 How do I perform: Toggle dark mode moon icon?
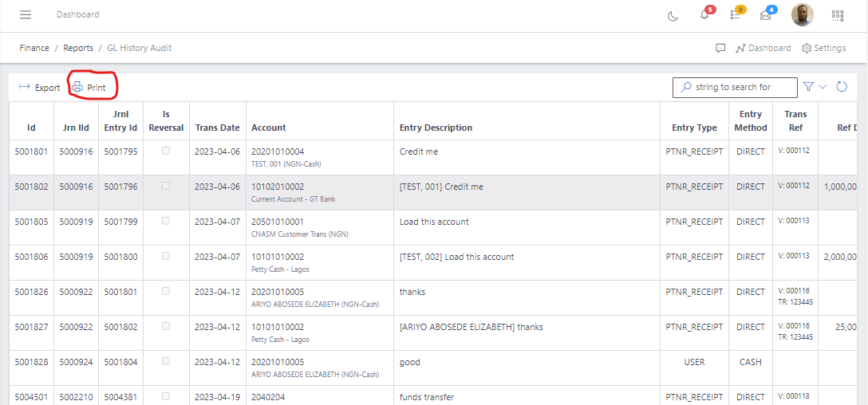[673, 15]
